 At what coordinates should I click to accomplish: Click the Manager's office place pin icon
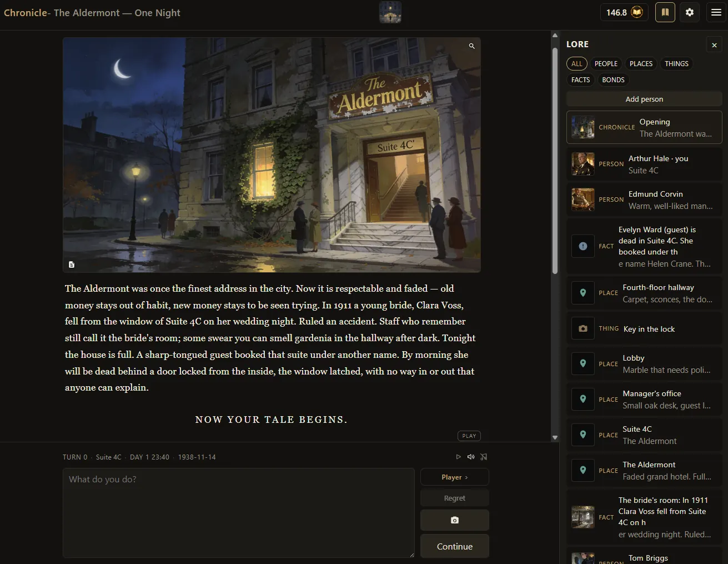pyautogui.click(x=583, y=399)
